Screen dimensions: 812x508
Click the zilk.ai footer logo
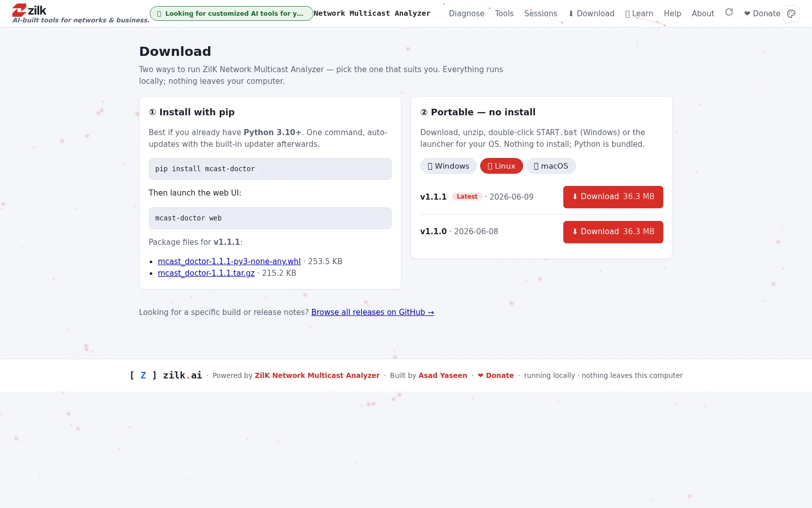tap(166, 375)
